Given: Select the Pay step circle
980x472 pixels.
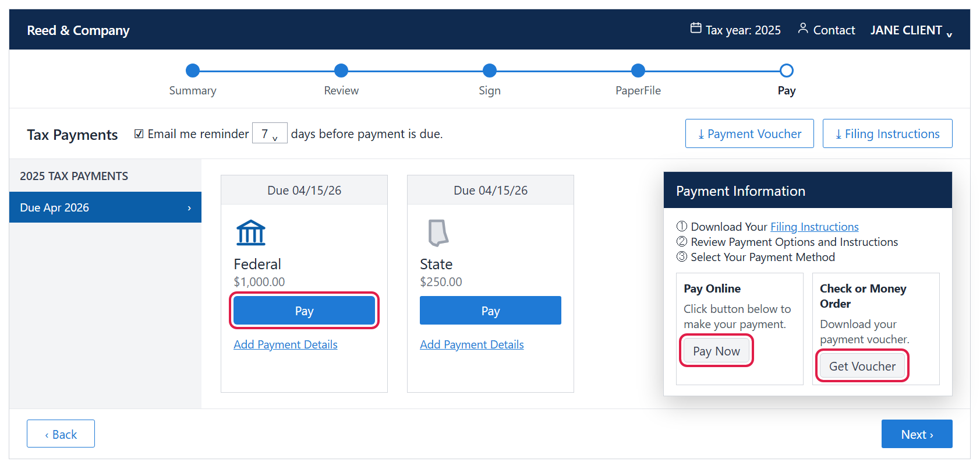Looking at the screenshot, I should pos(787,71).
